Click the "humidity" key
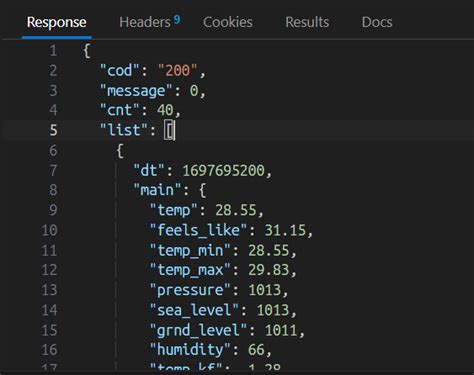Viewport: 474px width, 375px height. (x=190, y=349)
